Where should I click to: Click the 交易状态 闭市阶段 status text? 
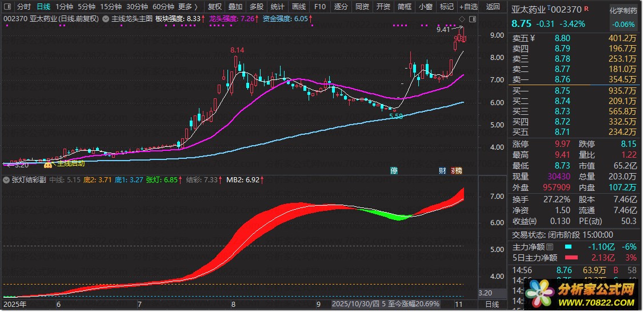[562, 235]
